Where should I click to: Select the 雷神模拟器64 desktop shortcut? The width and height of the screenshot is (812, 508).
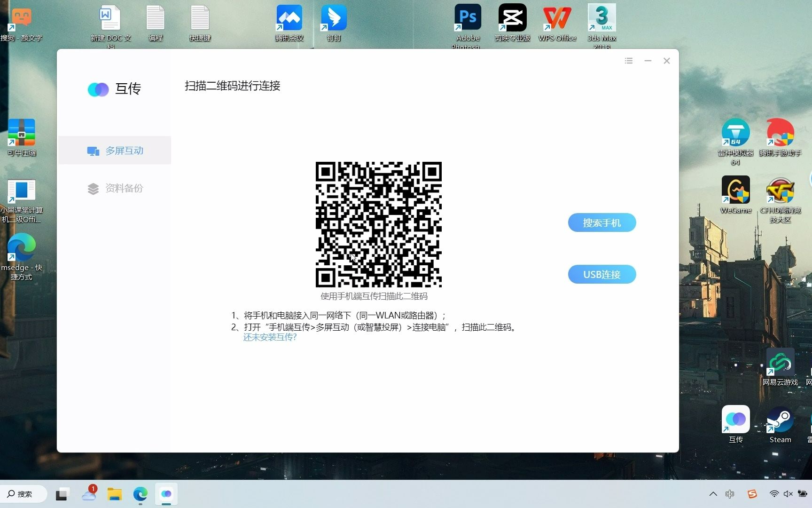(735, 142)
